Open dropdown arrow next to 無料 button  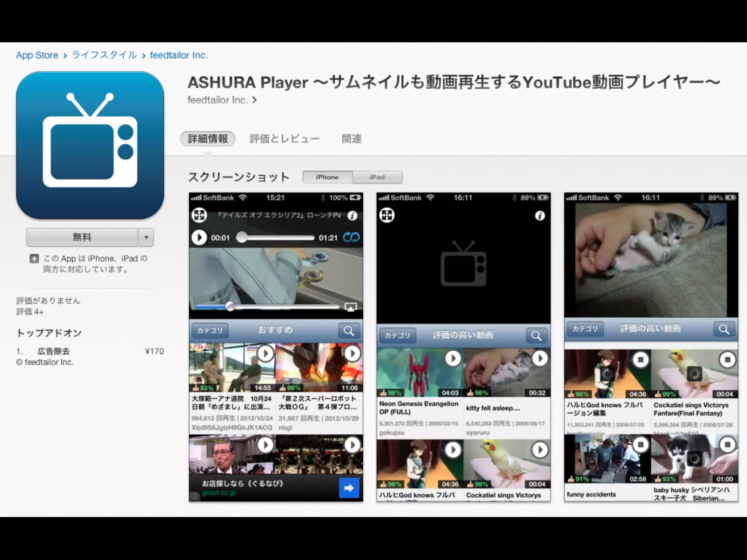146,237
